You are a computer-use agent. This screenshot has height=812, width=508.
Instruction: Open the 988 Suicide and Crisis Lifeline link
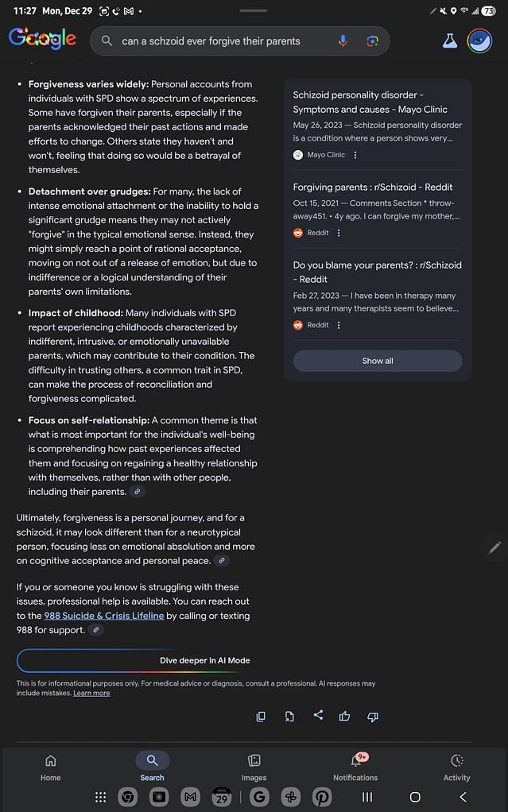point(105,615)
